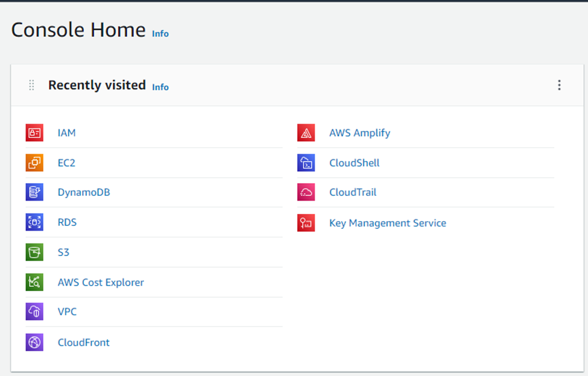Open Info link next to Console Home
588x376 pixels.
[x=160, y=34]
